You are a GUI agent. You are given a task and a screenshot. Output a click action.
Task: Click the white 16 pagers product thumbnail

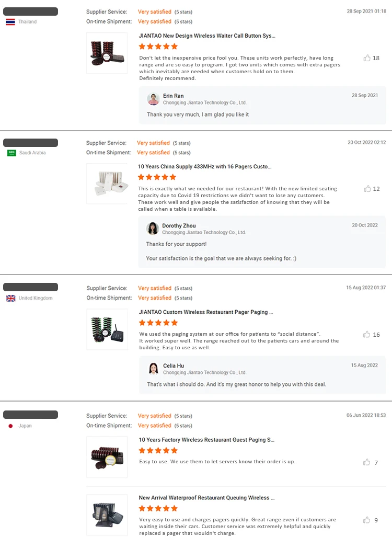pos(107,184)
